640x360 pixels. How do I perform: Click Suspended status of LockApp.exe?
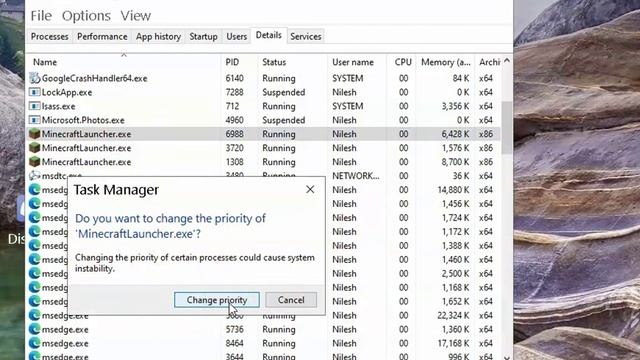tap(284, 92)
